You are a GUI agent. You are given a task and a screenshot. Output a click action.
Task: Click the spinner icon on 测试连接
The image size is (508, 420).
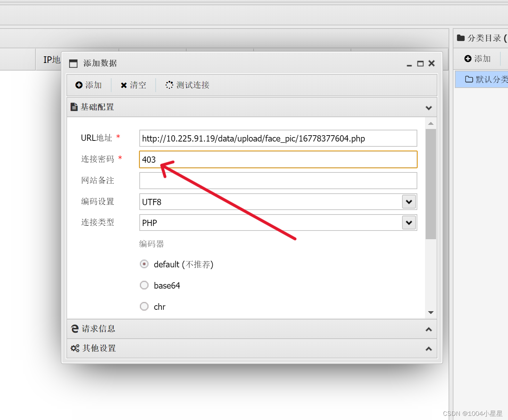169,85
